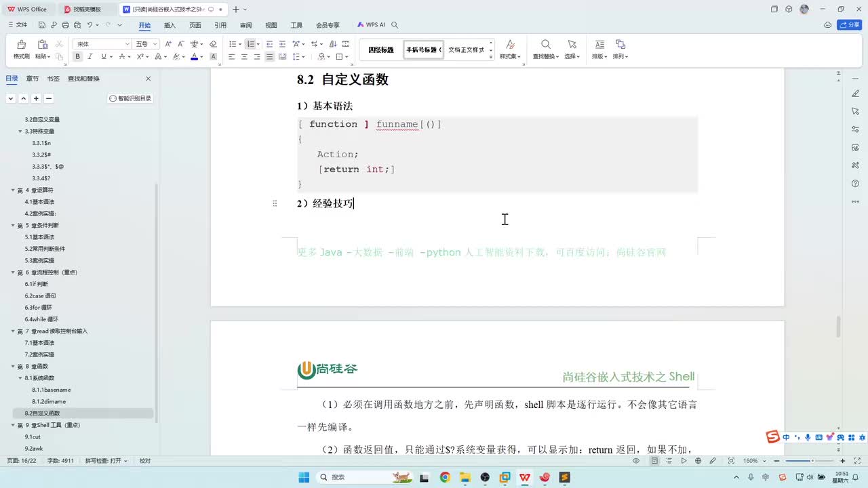Decrease font size with the A- icon

(x=181, y=44)
